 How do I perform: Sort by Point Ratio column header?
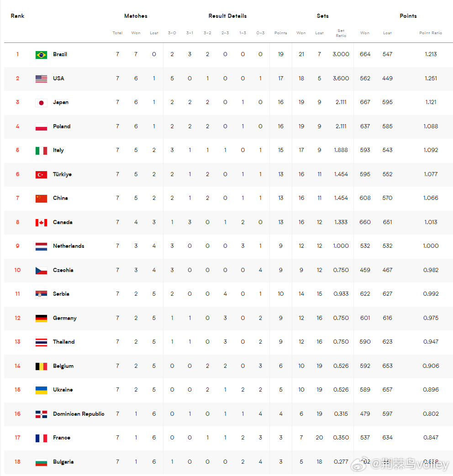coord(431,33)
